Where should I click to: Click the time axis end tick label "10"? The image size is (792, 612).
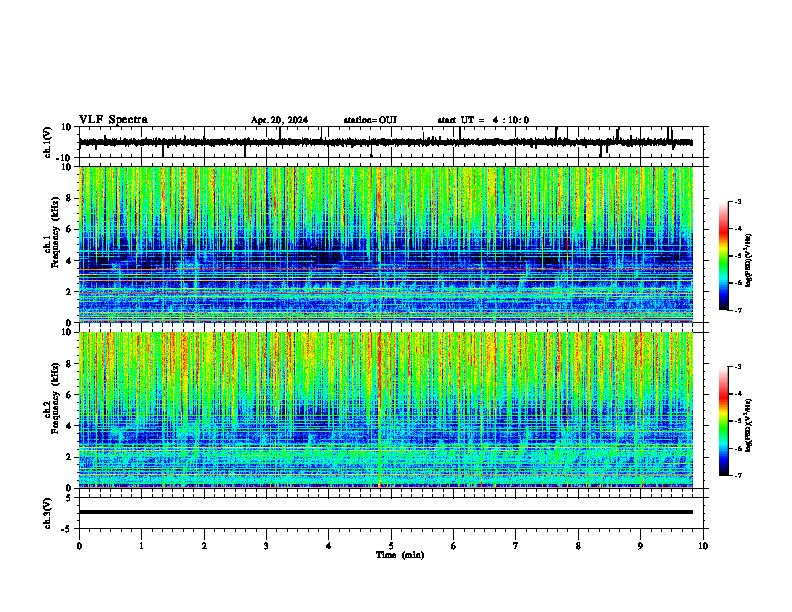(x=703, y=545)
